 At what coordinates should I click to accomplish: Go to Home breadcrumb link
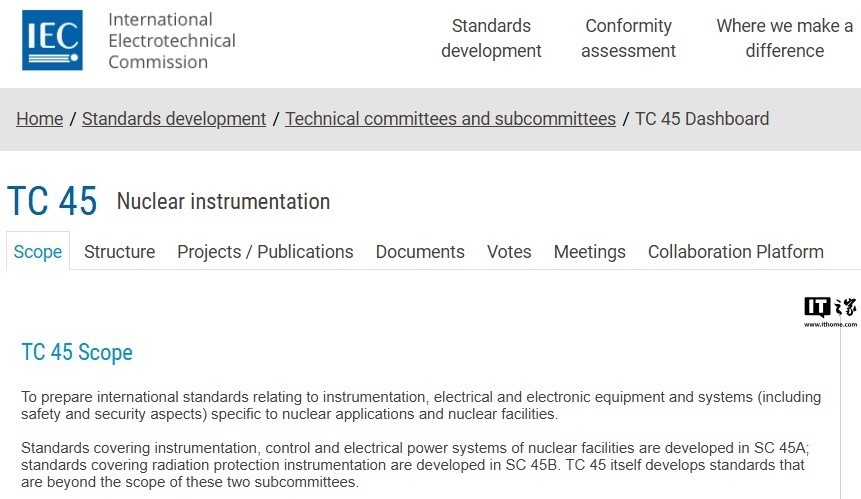click(x=40, y=119)
